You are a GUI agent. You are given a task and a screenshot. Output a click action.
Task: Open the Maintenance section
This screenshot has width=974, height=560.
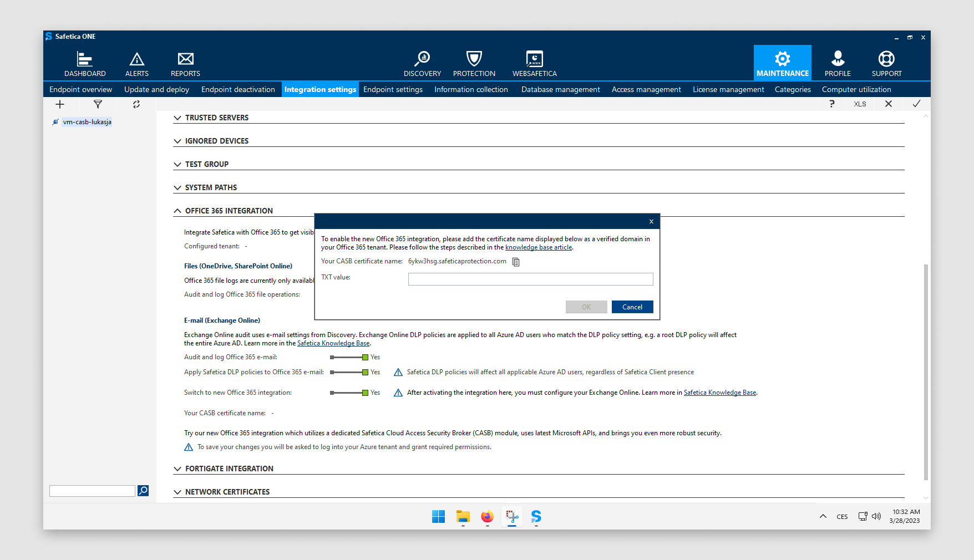point(783,63)
